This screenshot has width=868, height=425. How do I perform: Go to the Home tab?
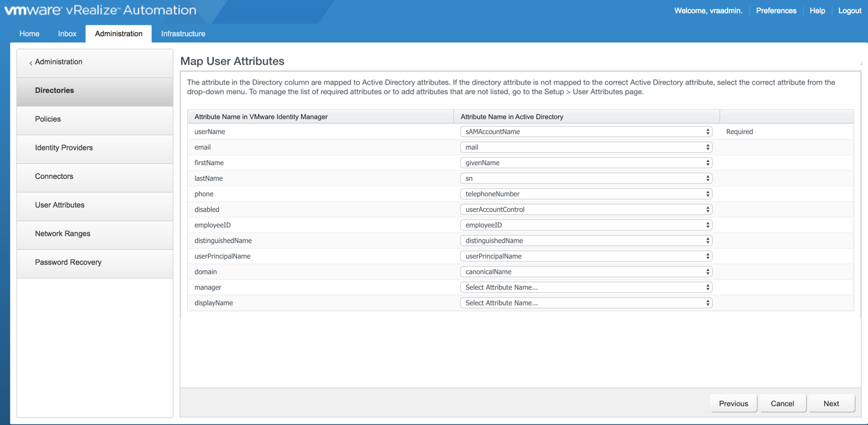(29, 34)
